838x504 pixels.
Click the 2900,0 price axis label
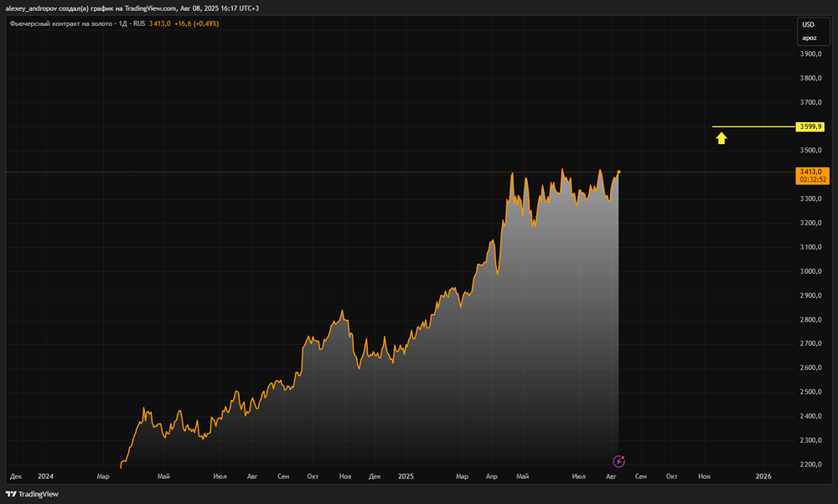[x=810, y=296]
